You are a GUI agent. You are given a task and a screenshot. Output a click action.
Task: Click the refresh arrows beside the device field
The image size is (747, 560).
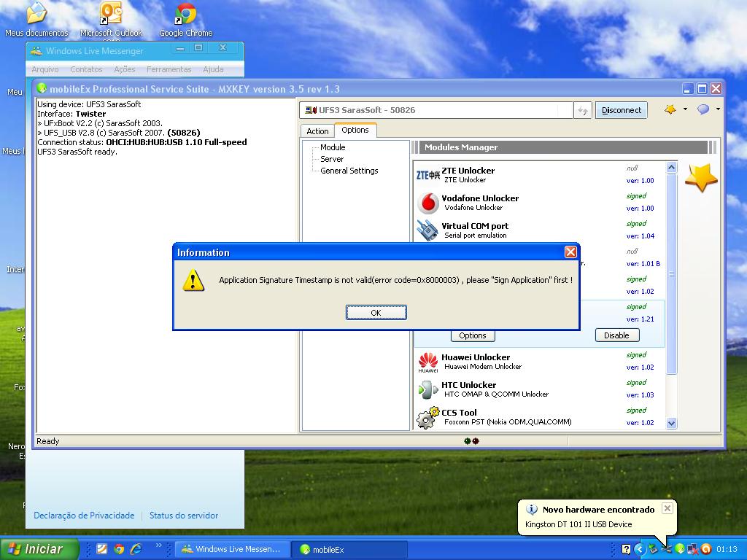click(582, 111)
